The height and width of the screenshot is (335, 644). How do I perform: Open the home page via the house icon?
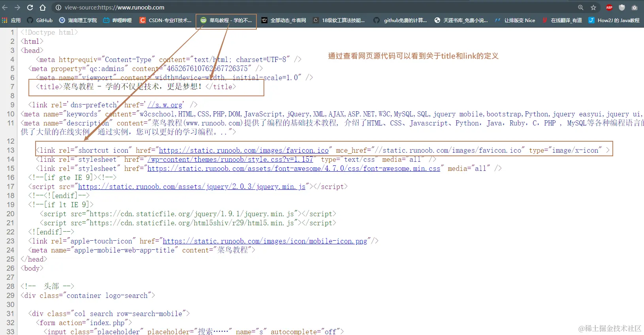click(x=43, y=7)
